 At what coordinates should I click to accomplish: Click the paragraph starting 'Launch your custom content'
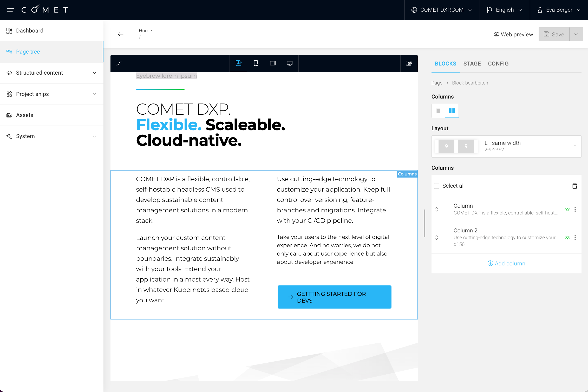pos(193,269)
